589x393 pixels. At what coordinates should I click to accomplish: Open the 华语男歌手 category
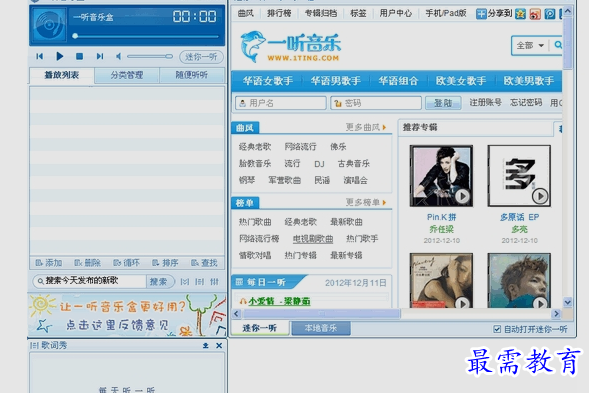pos(335,81)
